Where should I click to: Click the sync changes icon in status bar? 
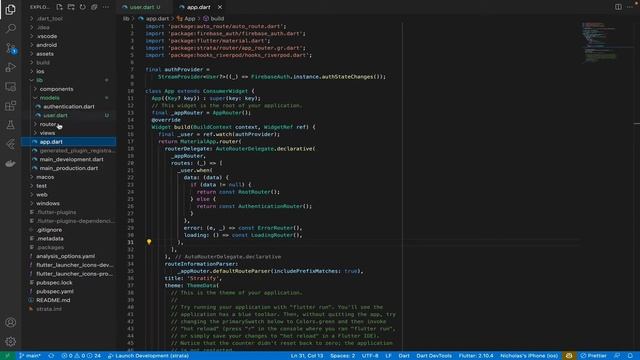pos(51,356)
